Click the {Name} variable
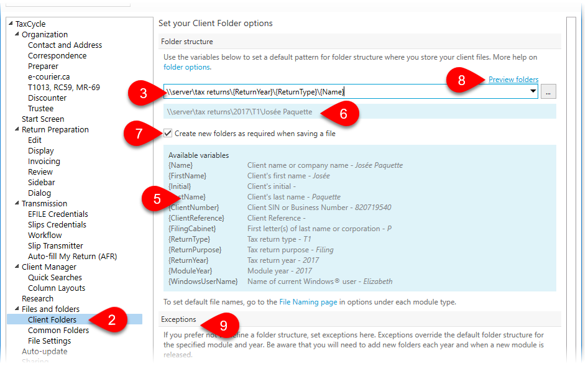The height and width of the screenshot is (366, 588). (x=180, y=165)
